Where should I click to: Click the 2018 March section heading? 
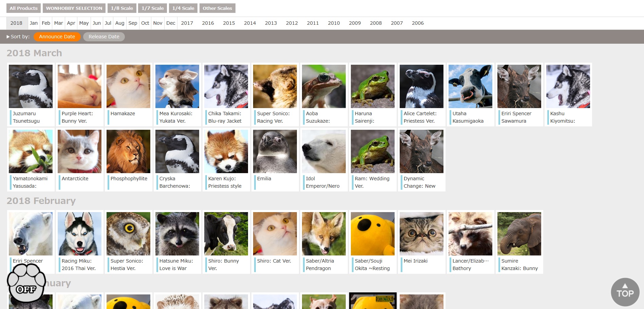[x=34, y=53]
